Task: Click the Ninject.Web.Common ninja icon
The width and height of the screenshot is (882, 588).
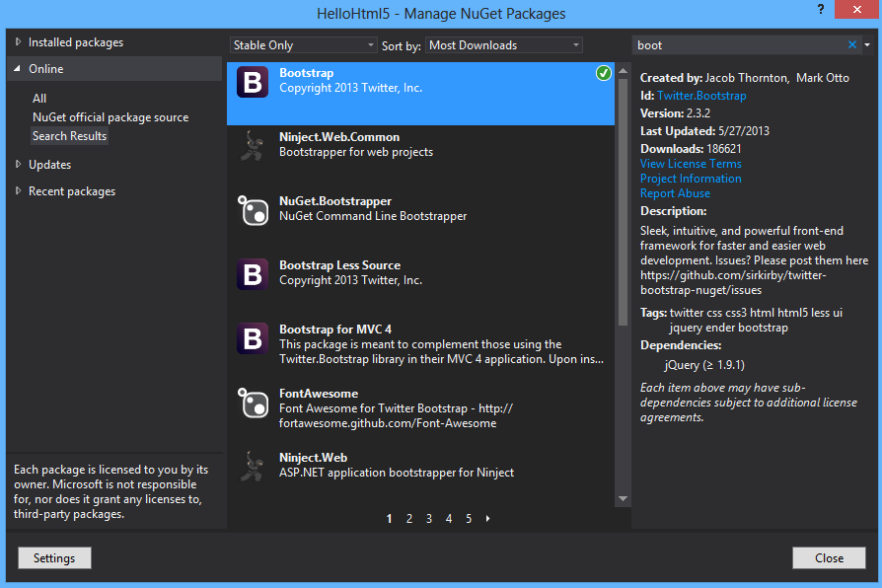Action: coord(253,146)
